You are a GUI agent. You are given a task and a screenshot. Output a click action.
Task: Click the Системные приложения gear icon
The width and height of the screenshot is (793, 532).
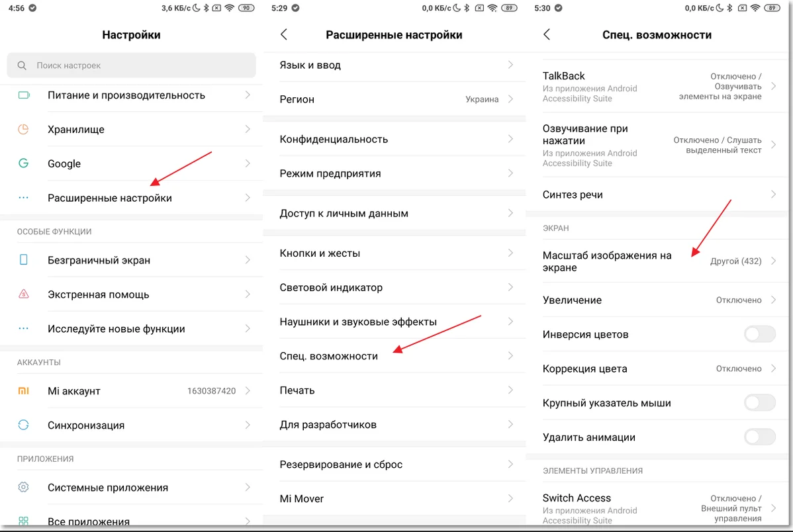coord(24,488)
